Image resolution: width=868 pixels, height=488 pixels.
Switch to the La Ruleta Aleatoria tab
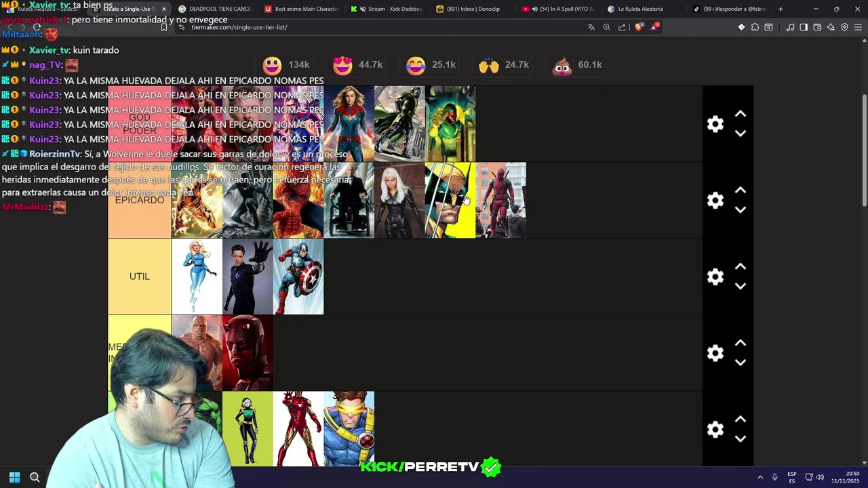pyautogui.click(x=644, y=9)
